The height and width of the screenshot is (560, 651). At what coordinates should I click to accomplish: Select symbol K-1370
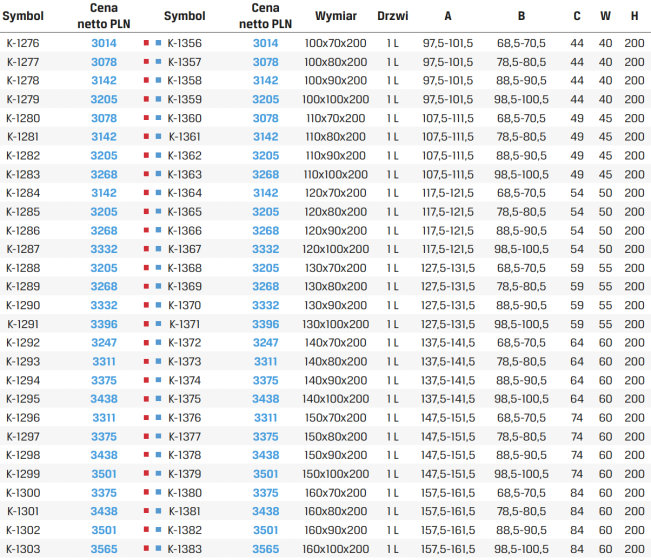click(184, 306)
